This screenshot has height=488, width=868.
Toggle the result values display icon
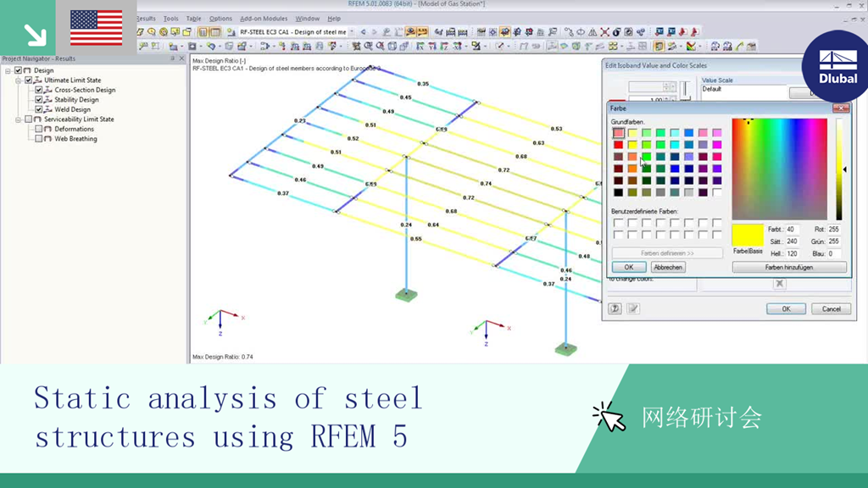[x=422, y=32]
